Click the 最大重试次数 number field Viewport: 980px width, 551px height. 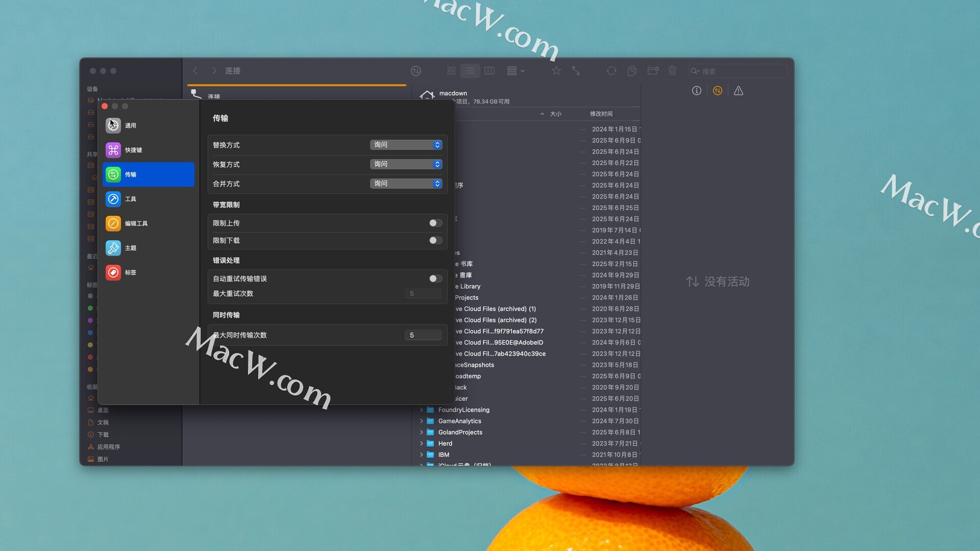[x=423, y=293]
